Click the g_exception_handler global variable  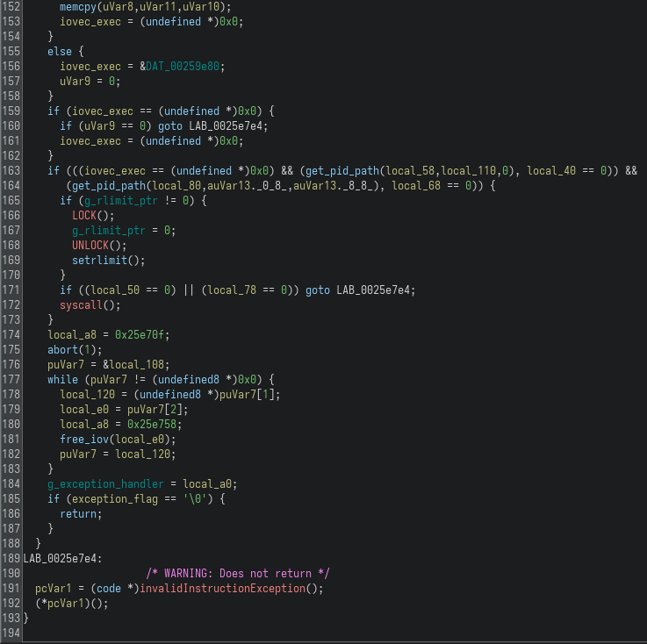[107, 483]
